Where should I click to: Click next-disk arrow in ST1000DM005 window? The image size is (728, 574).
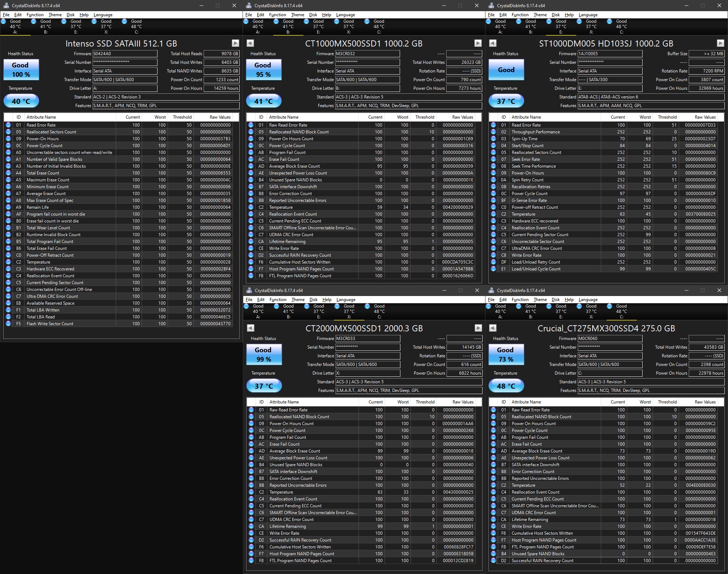720,43
